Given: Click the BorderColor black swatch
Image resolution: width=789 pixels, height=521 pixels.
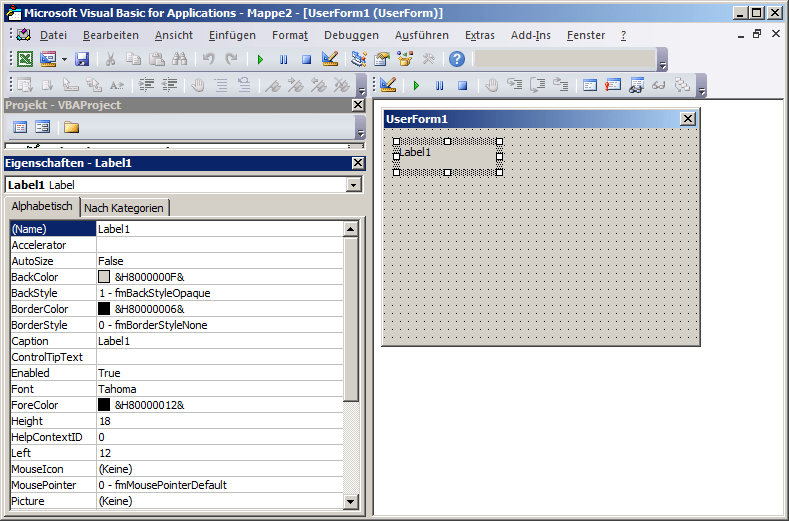Looking at the screenshot, I should 104,309.
